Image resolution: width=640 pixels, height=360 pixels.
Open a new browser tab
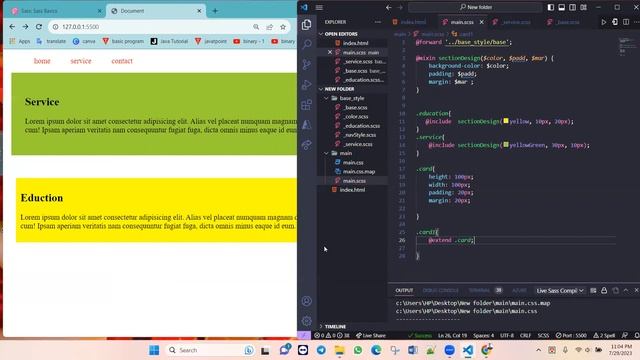pyautogui.click(x=215, y=11)
